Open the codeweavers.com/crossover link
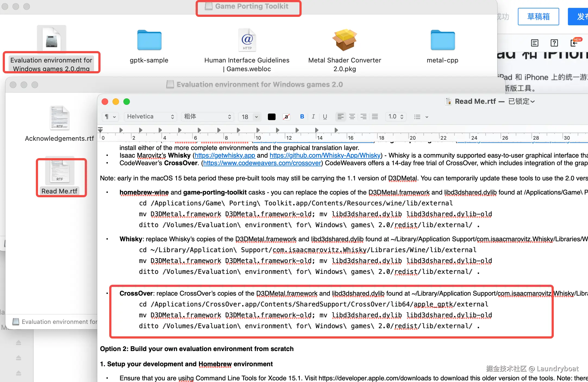Screen dimensions: 588x382 click(x=262, y=163)
